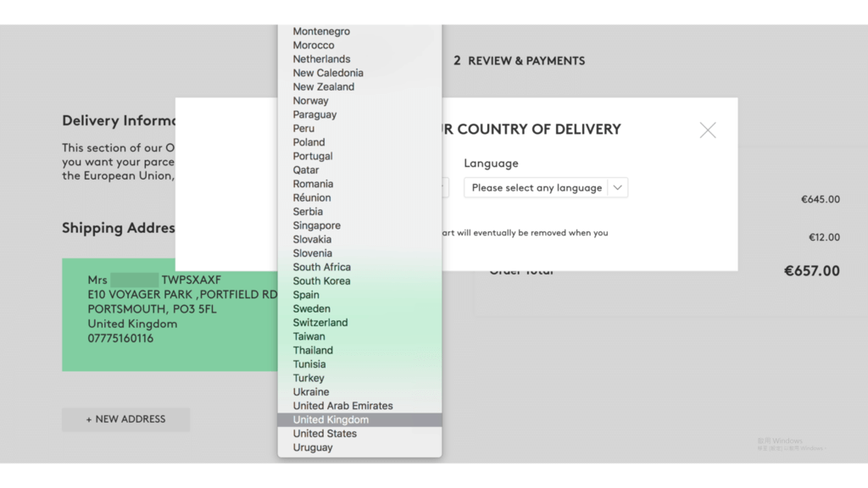868x488 pixels.
Task: Pick New Caledonia from the list
Action: (359, 73)
